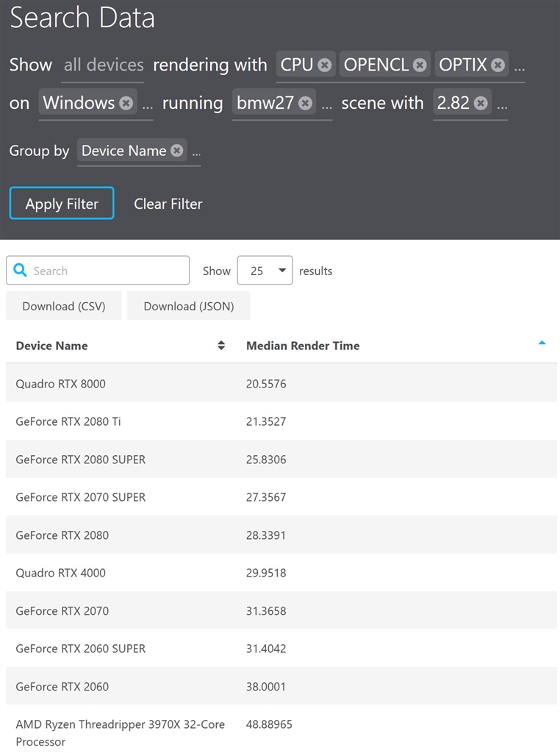Remove the bmw27 scene filter tag
Screen dimensions: 560x753
pos(305,104)
